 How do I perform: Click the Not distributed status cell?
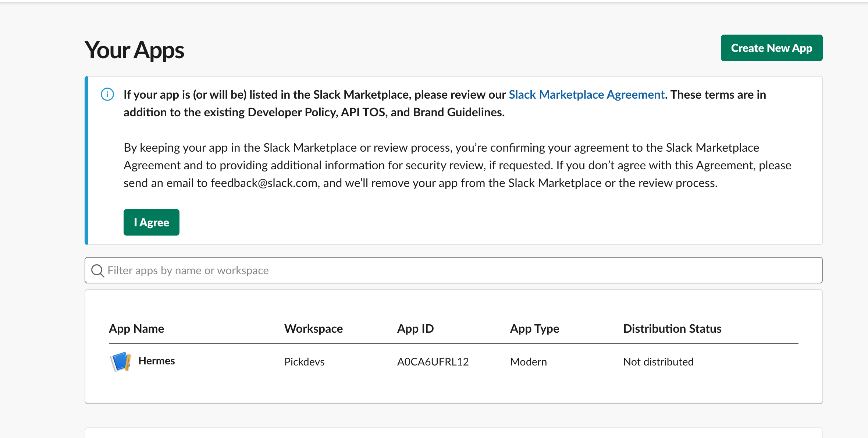[658, 362]
